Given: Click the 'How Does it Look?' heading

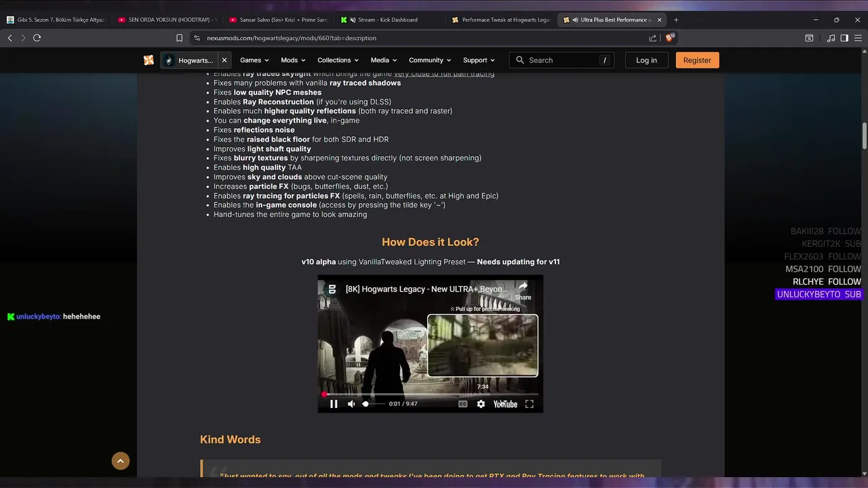Looking at the screenshot, I should click(x=430, y=242).
